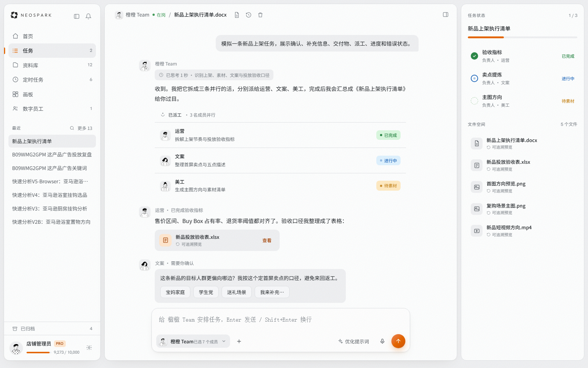Screen dimensions: 588x368
Task: Expand 已派工 dispatch section
Action: click(x=187, y=115)
